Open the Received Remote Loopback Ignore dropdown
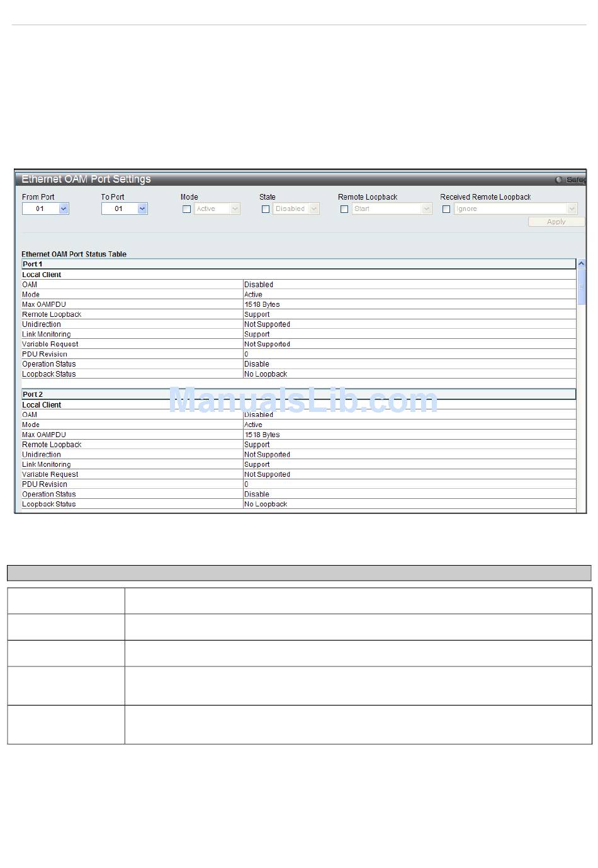Image resolution: width=598 pixels, height=868 pixels. pyautogui.click(x=516, y=208)
